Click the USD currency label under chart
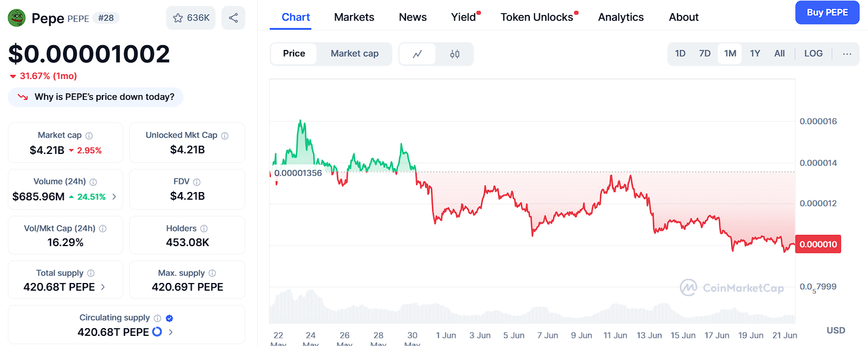The image size is (868, 346). click(835, 330)
